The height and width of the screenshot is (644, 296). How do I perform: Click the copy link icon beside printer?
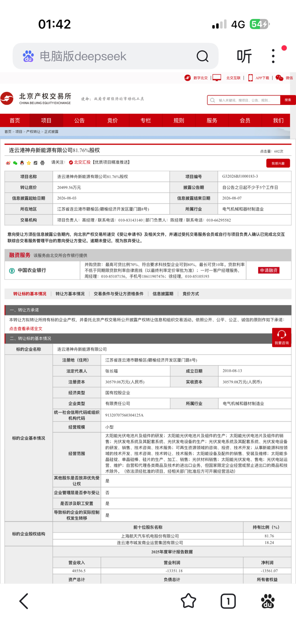point(35,163)
